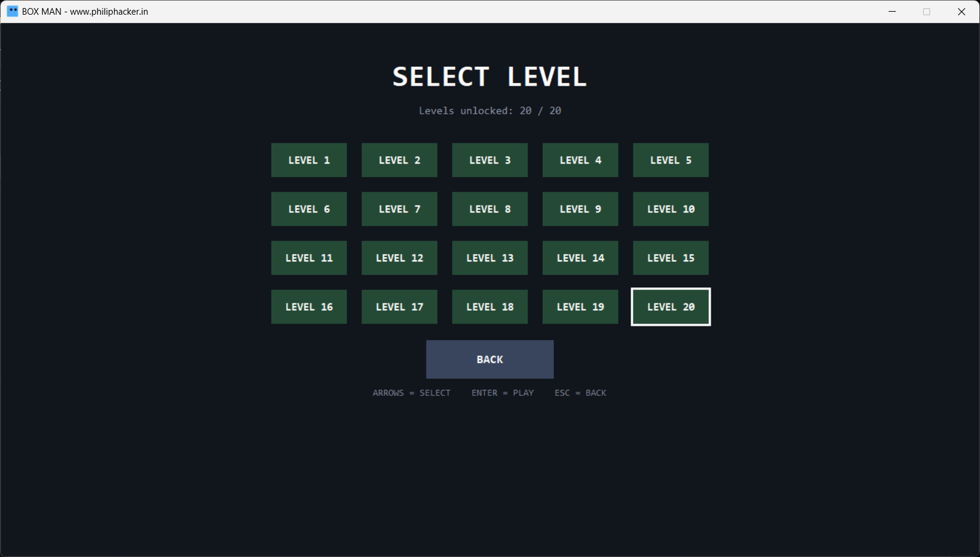Click the BOX MAN app icon in title bar
The image size is (980, 557).
pos(12,11)
